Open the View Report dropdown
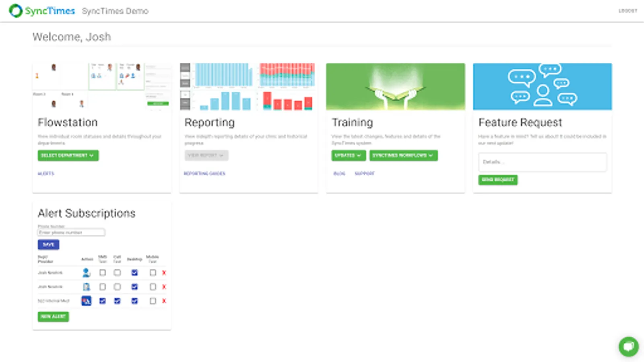Screen dimensions: 644x362 point(206,155)
